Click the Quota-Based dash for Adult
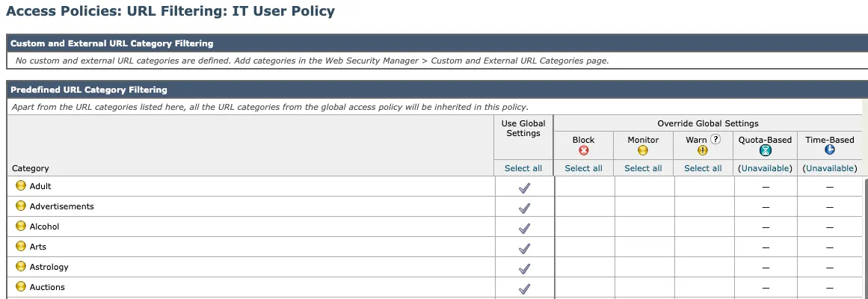Image resolution: width=868 pixels, height=299 pixels. click(x=766, y=187)
